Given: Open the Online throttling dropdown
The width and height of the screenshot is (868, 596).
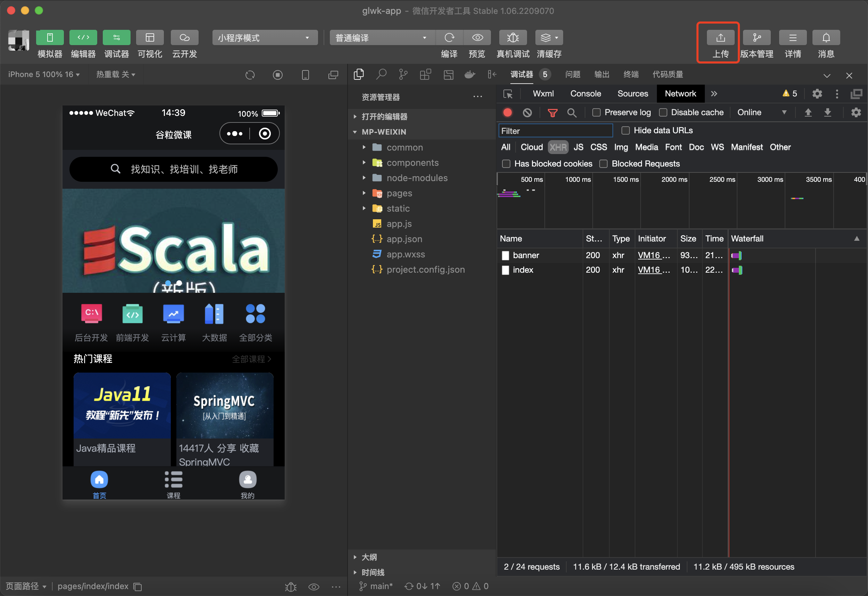Looking at the screenshot, I should (x=762, y=112).
